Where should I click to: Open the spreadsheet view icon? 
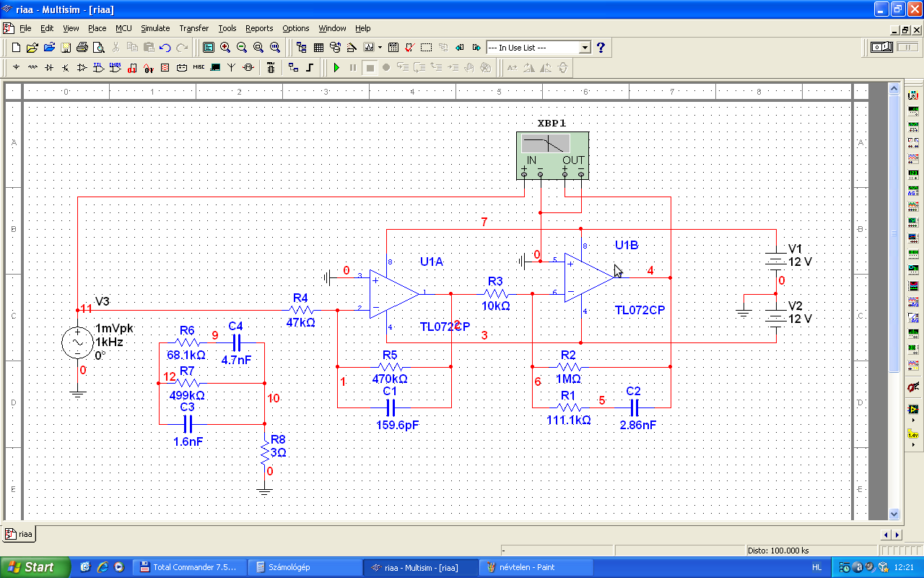pos(318,48)
